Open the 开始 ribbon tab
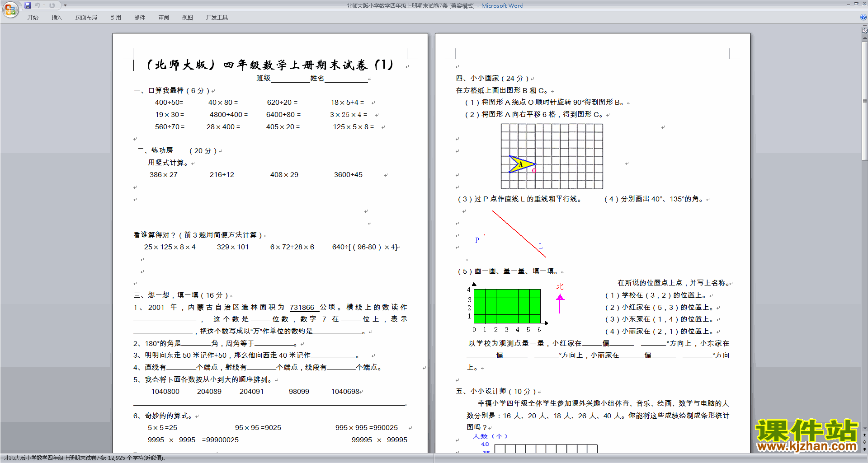The height and width of the screenshot is (463, 868). 33,18
